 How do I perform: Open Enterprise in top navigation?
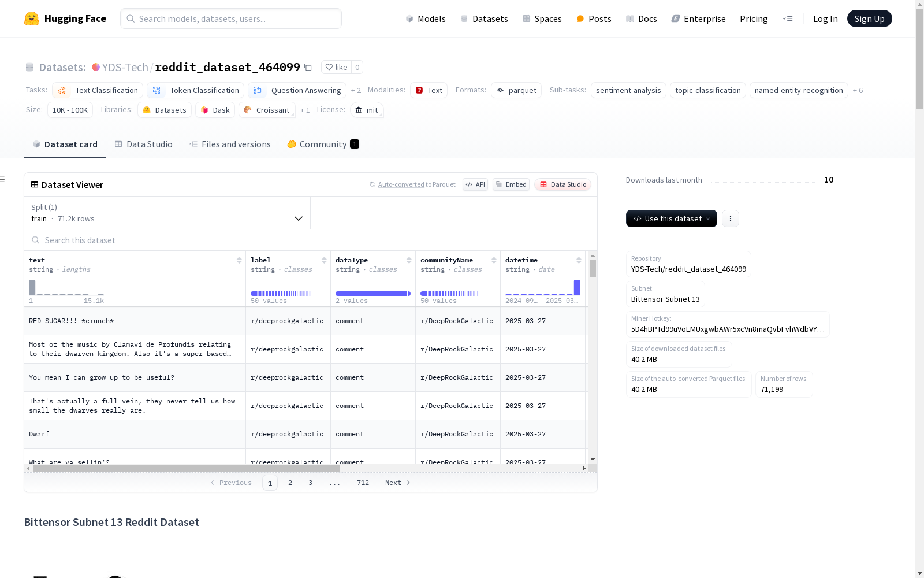[x=698, y=18]
